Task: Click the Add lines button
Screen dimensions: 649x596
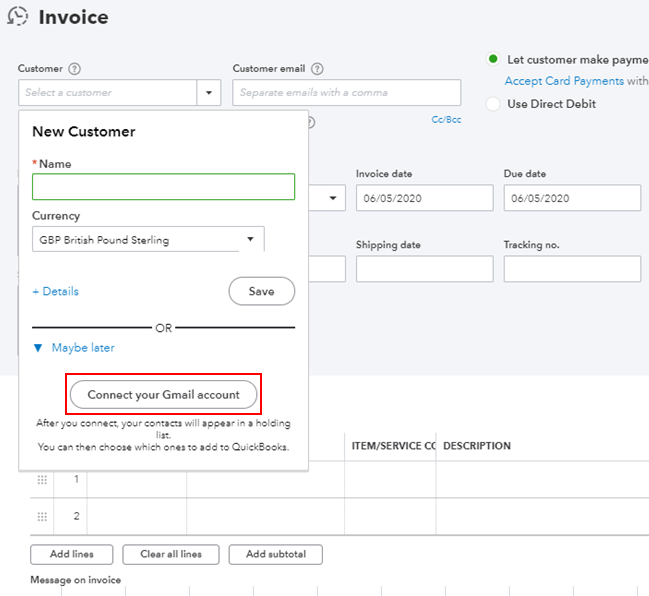Action: (x=72, y=554)
